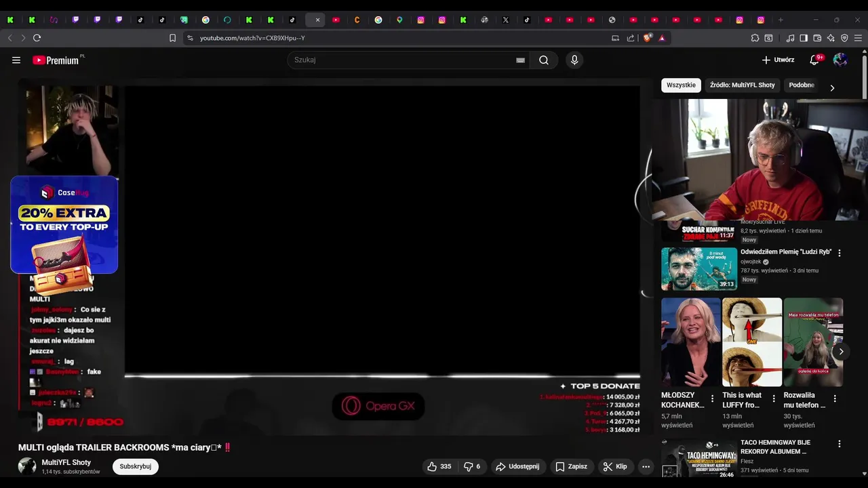Screen dimensions: 868x488
Task: Open Brave Shields lion icon
Action: 647,38
